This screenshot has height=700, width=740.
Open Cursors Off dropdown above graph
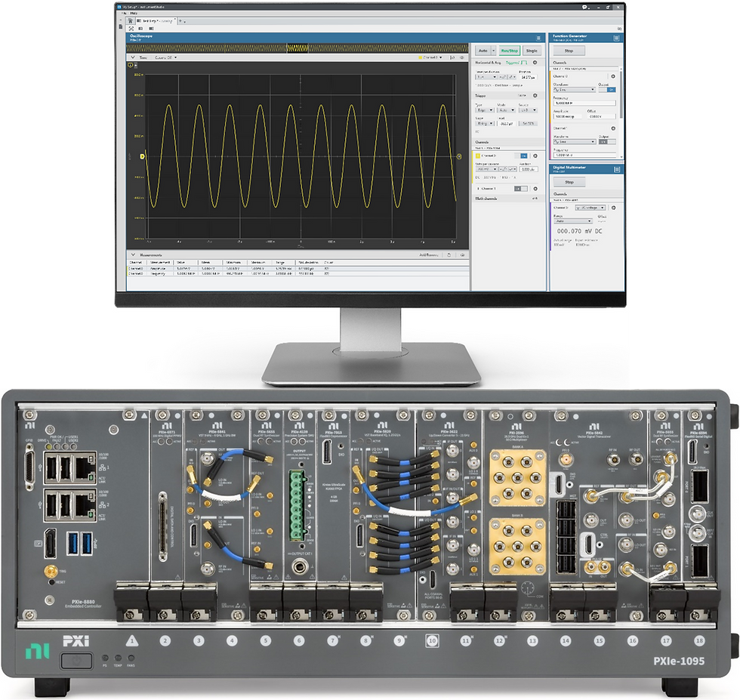click(165, 57)
